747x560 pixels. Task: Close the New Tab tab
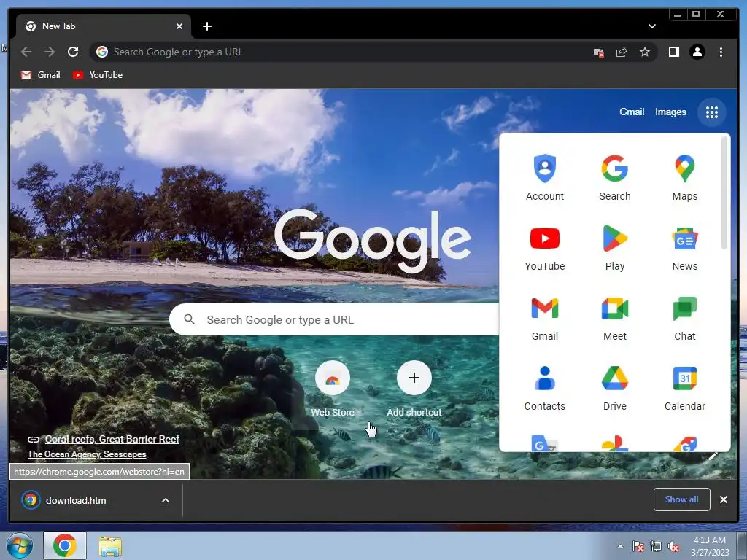(179, 26)
